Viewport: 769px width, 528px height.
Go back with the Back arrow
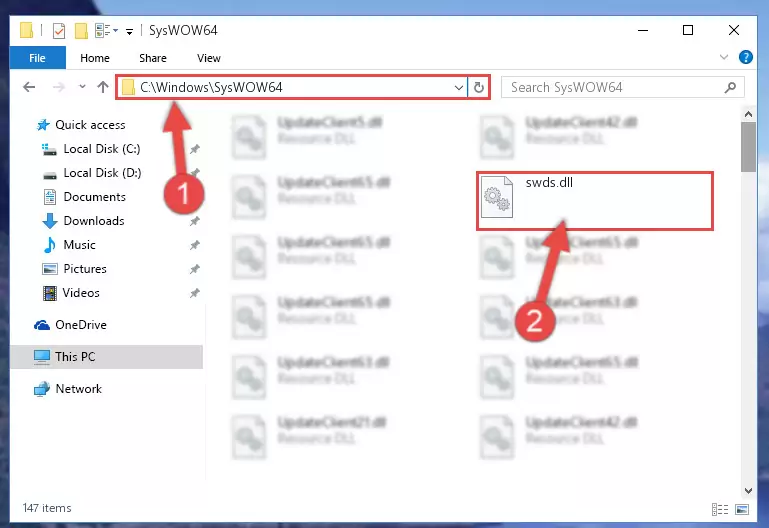coord(29,87)
